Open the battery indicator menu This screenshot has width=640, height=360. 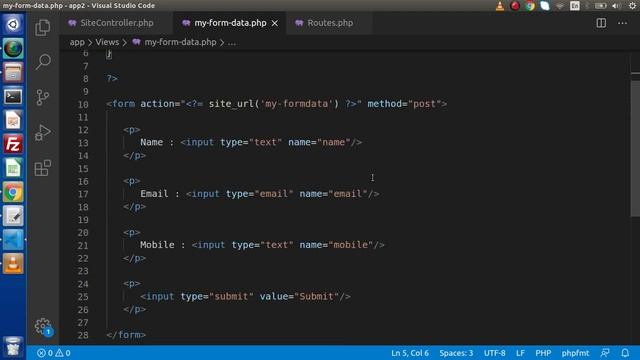click(600, 6)
